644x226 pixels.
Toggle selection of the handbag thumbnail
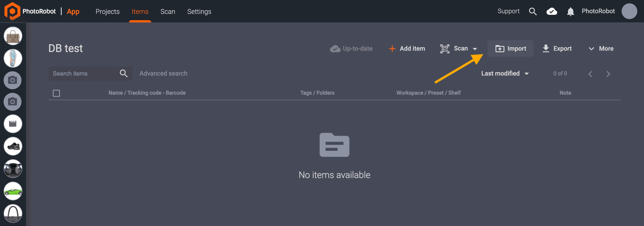point(13,36)
